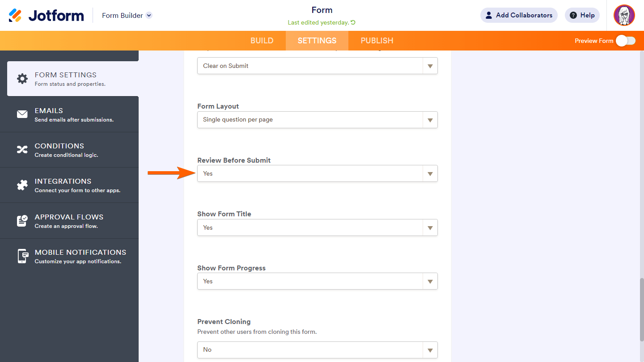Click the Help button

click(582, 15)
